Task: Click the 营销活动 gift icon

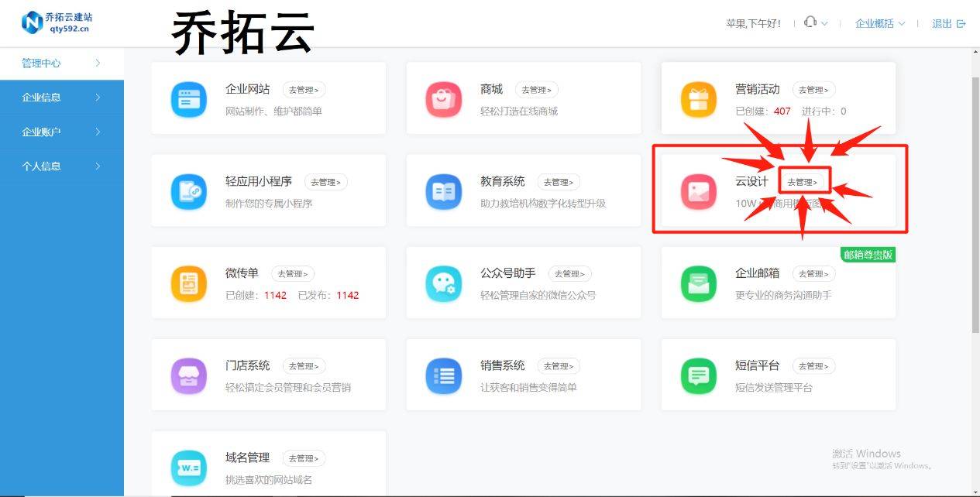Action: tap(699, 100)
